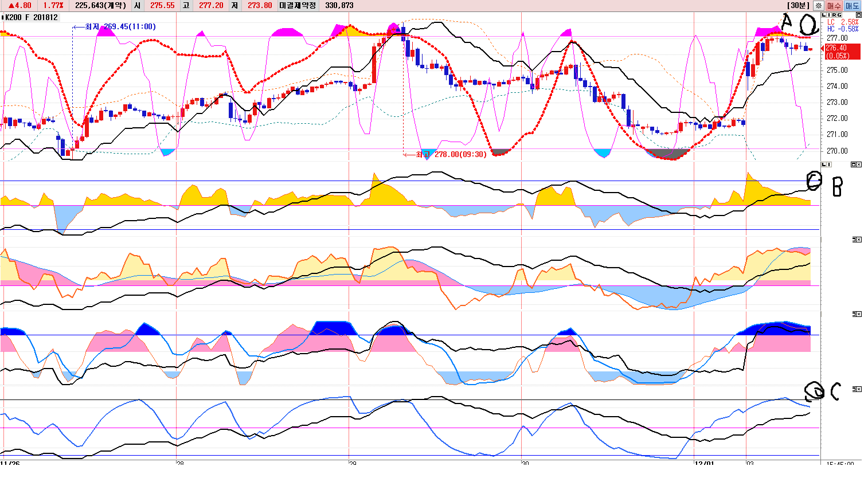This screenshot has width=868, height=478.
Task: Click the 274.00 price axis label
Action: (x=836, y=86)
